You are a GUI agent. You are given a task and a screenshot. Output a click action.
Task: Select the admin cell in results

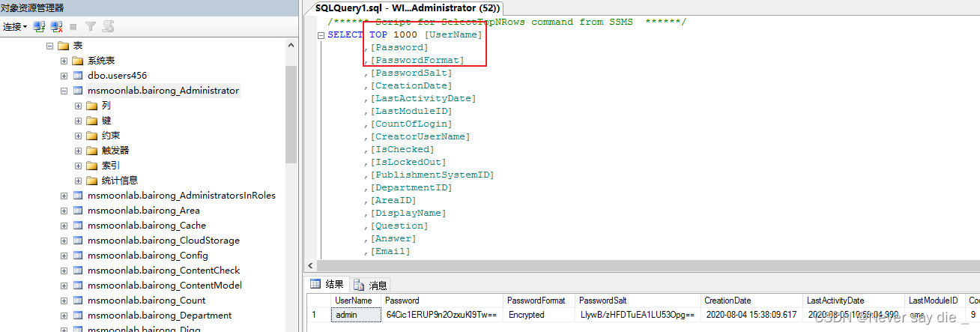point(356,315)
